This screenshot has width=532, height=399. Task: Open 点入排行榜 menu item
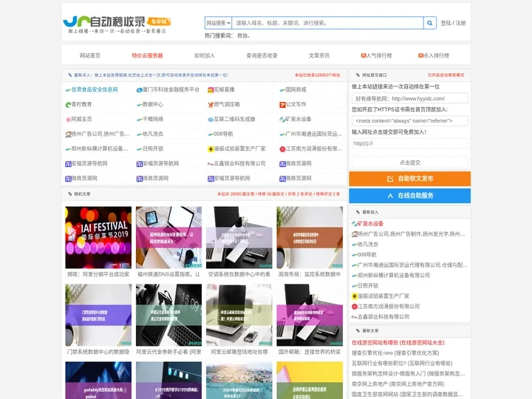pos(436,55)
